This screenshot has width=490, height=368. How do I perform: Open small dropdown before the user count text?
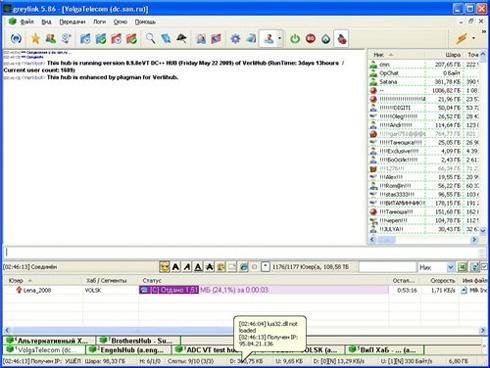(265, 267)
